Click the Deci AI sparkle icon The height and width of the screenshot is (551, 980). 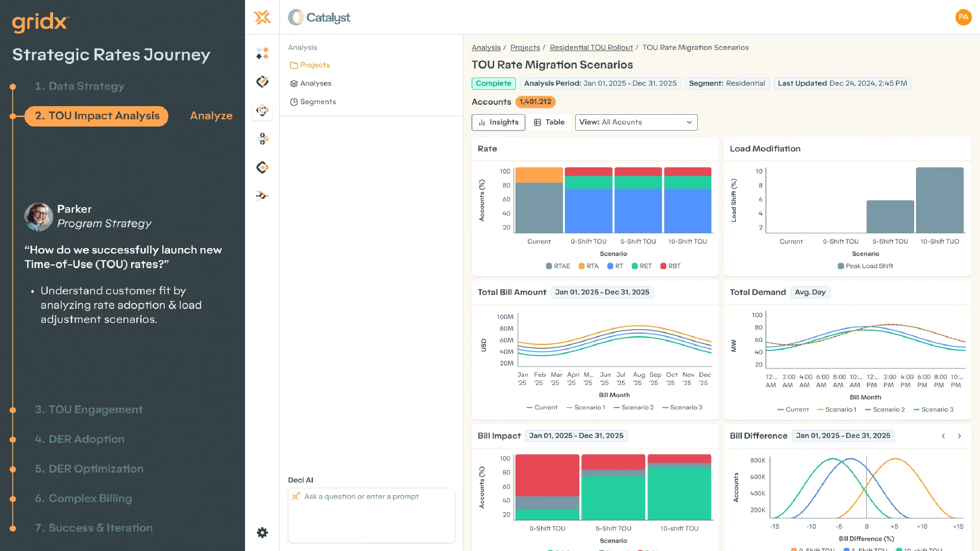coord(296,496)
